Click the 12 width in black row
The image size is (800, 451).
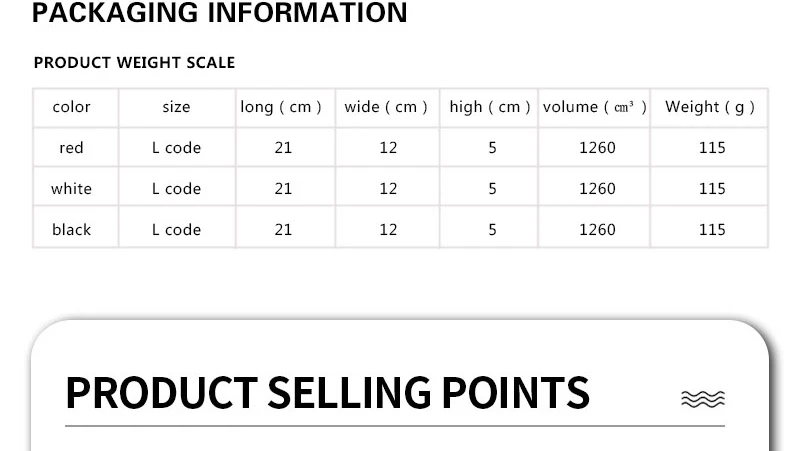click(388, 230)
